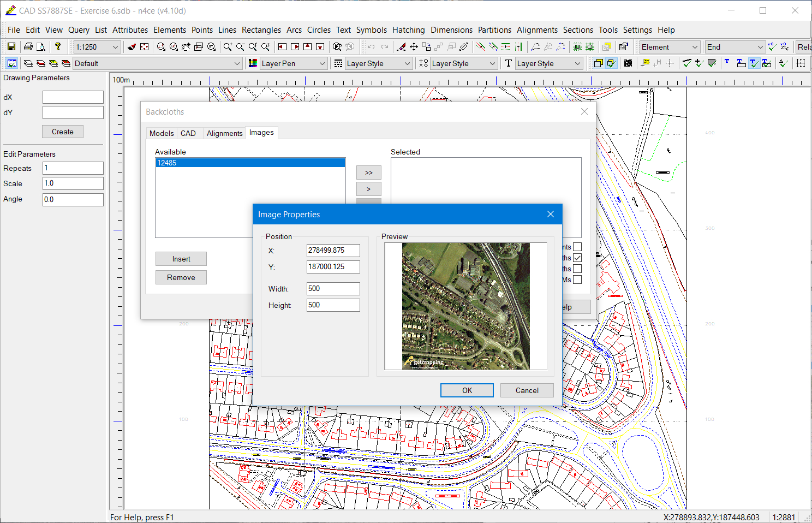Click the Layer Pen color grid swatch
Image resolution: width=812 pixels, height=523 pixels.
(x=253, y=63)
